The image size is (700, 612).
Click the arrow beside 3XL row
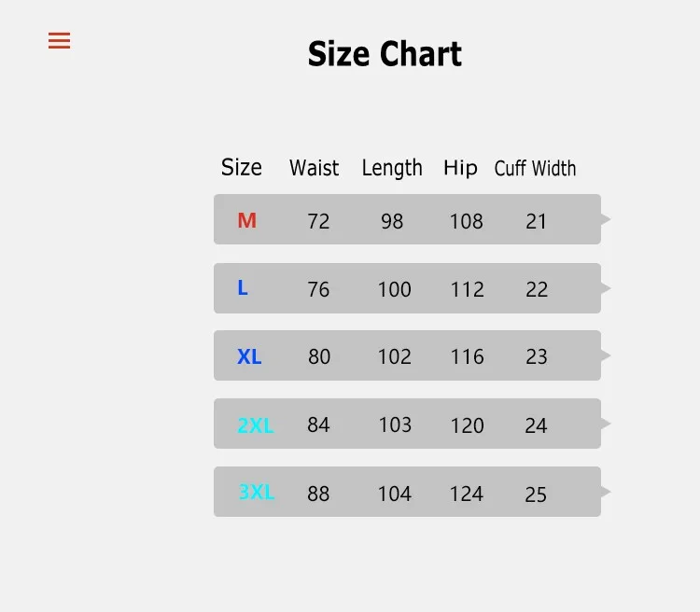[x=606, y=492]
